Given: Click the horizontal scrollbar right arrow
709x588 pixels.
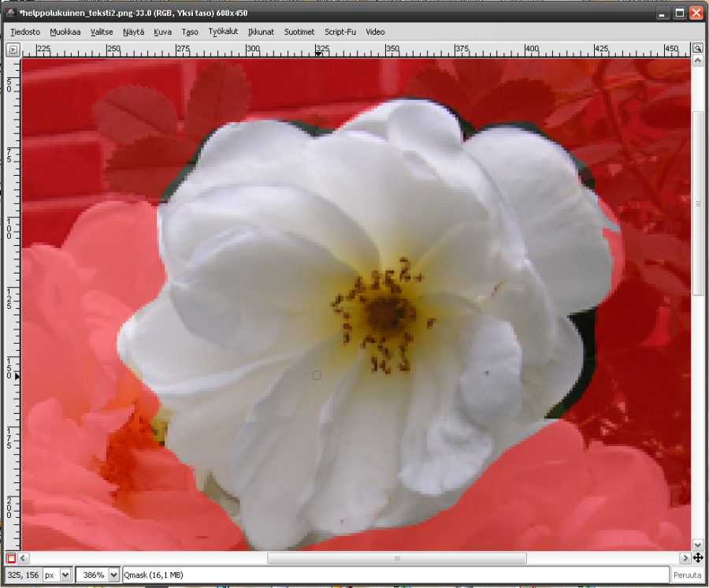Looking at the screenshot, I should point(685,558).
